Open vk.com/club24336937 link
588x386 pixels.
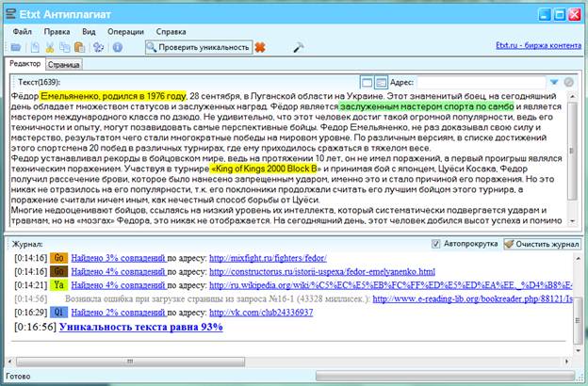point(261,313)
